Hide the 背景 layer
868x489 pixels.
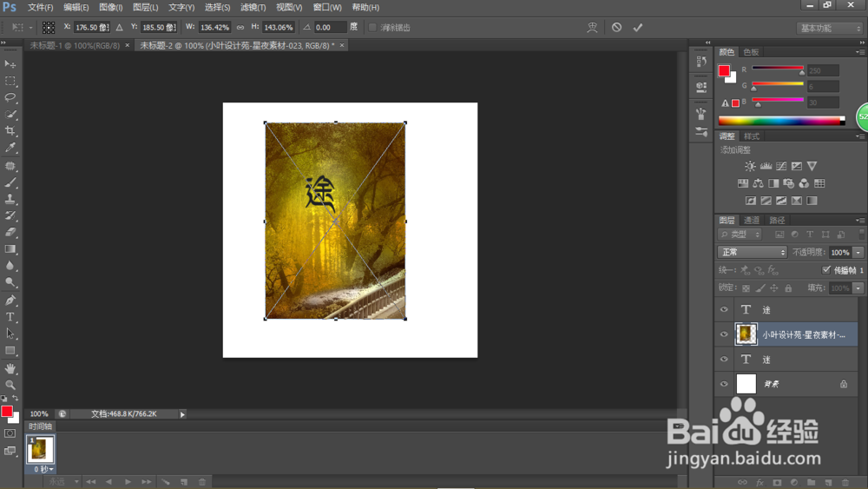(x=724, y=384)
